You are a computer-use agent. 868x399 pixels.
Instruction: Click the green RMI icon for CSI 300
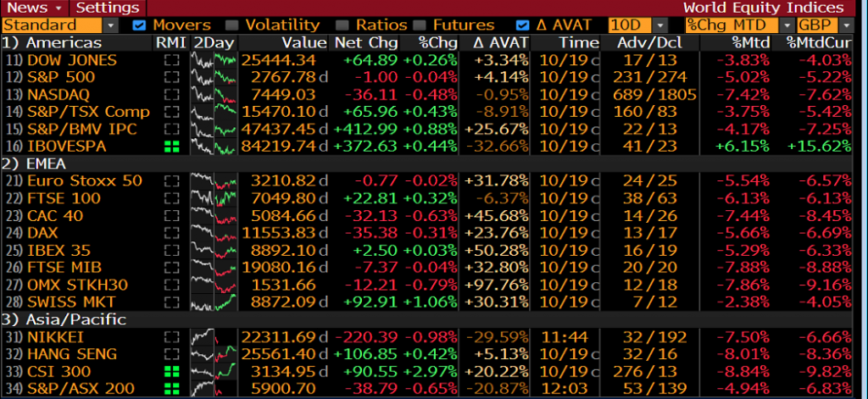(173, 371)
